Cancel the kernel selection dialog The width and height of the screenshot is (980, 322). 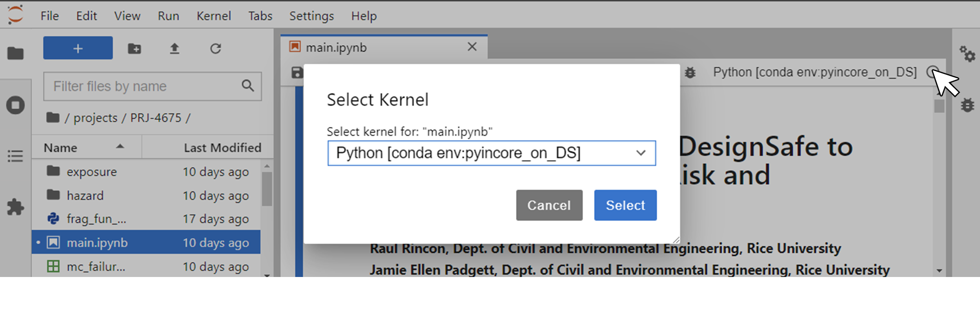click(549, 205)
